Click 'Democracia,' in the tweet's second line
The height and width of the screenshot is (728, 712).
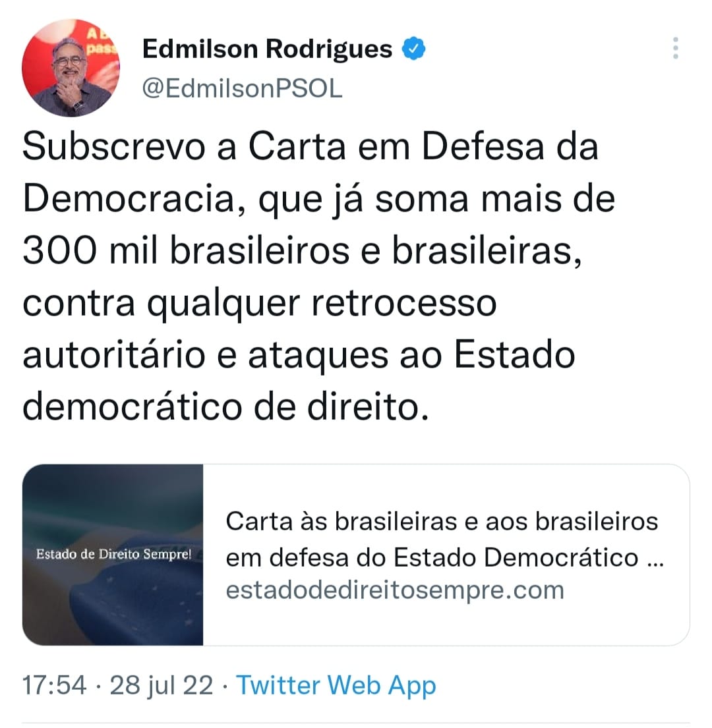point(134,199)
